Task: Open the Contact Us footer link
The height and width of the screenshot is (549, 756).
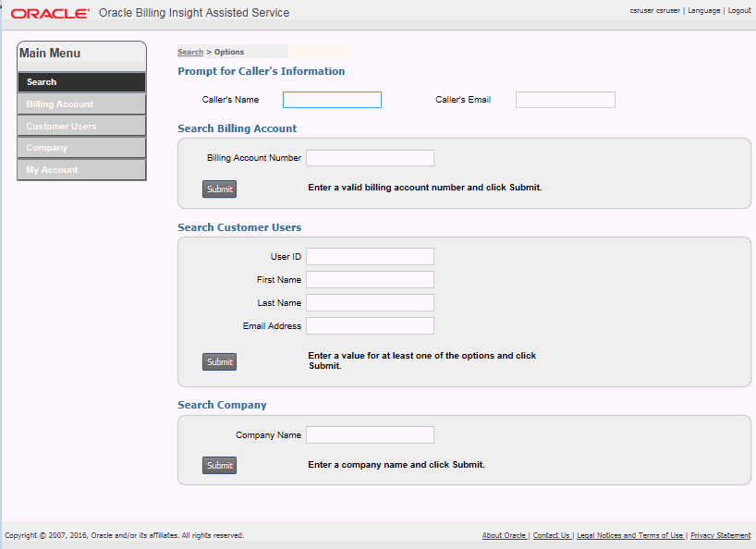Action: 551,535
